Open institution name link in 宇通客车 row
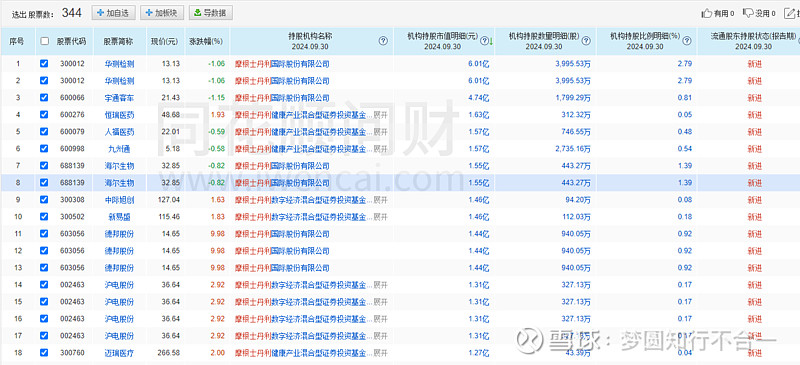The image size is (800, 365). pyautogui.click(x=282, y=98)
